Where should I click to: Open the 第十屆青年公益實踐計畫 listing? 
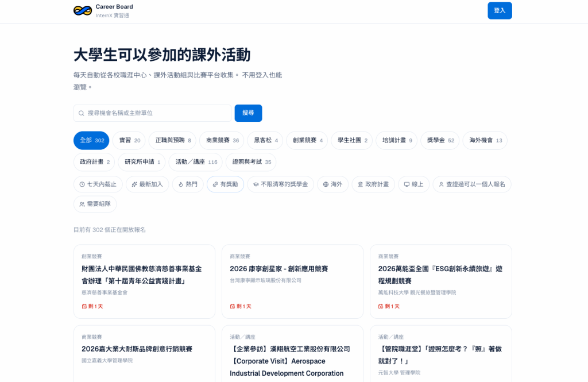[144, 281]
